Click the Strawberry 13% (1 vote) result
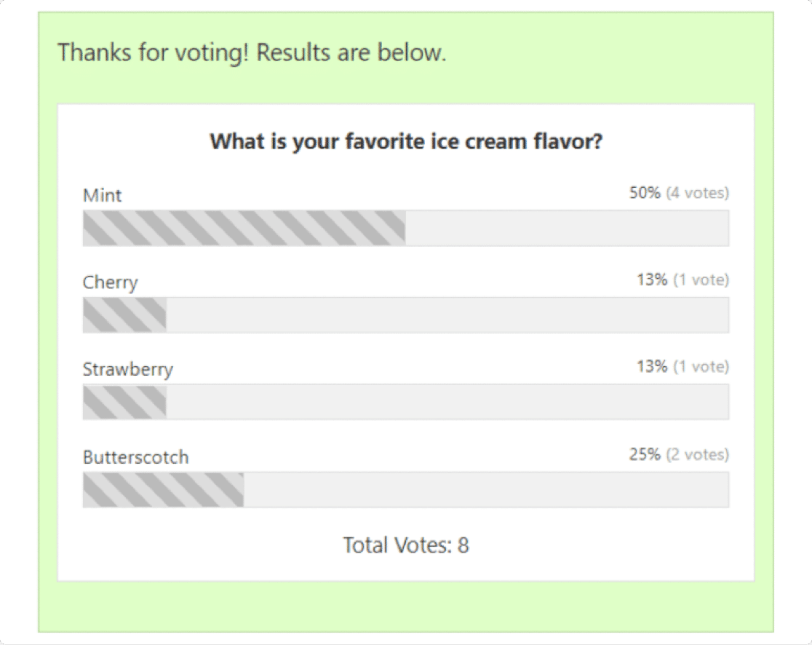Screen dimensions: 812x645 click(x=682, y=367)
